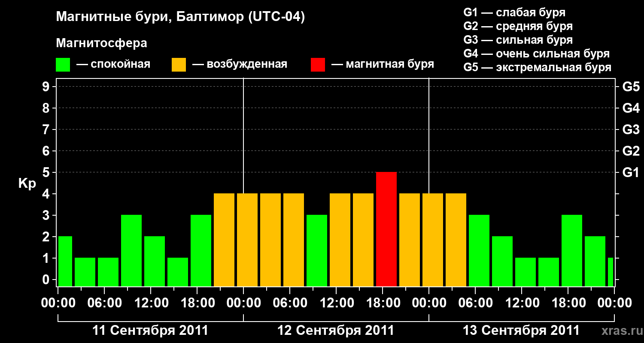The width and height of the screenshot is (644, 343).
Task: Select the only orange bar on 11 September
Action: pos(224,240)
